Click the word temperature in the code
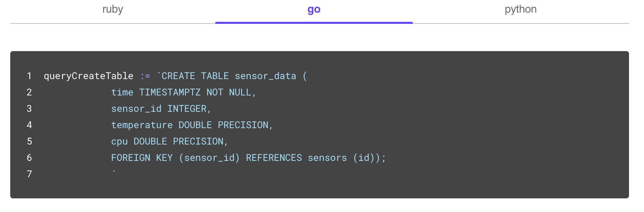Screen dimensions: 644x212 [142, 125]
